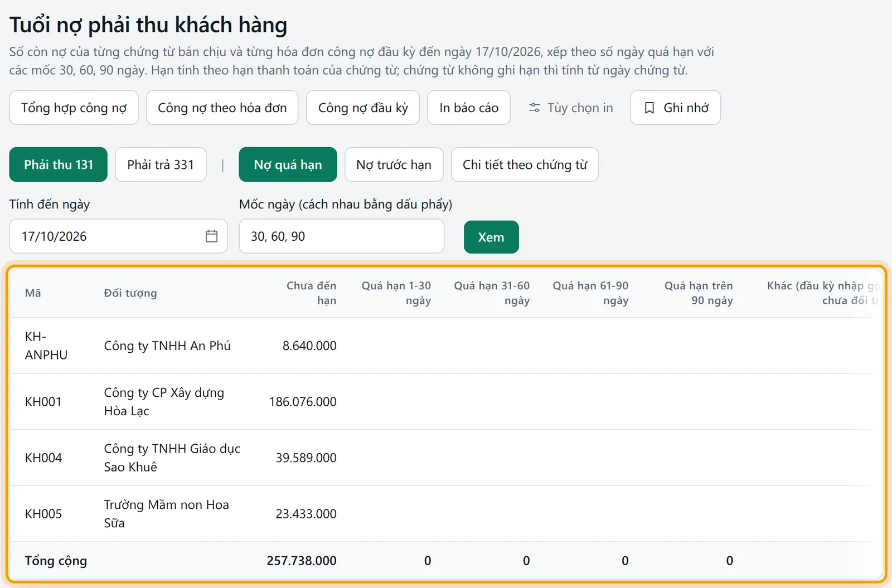Focus the Mốc ngày input field

[x=342, y=236]
